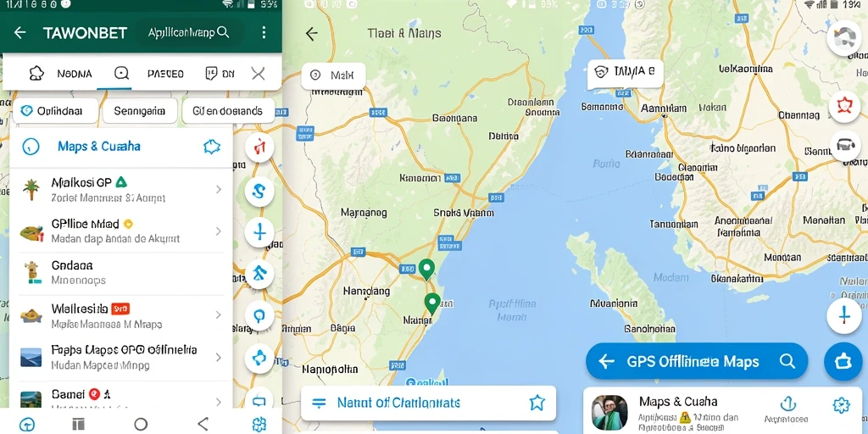Open menu icon in Nanat of Clatingnats bar
The image size is (868, 434).
[320, 403]
